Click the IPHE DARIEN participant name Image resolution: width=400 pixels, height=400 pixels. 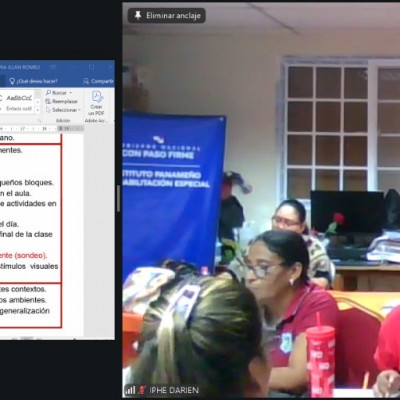(x=174, y=390)
